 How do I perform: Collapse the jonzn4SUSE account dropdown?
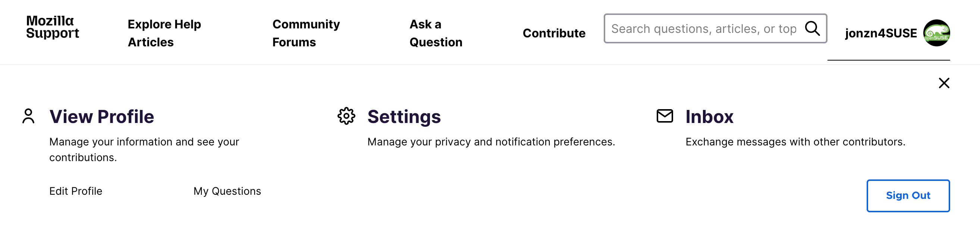tap(881, 33)
